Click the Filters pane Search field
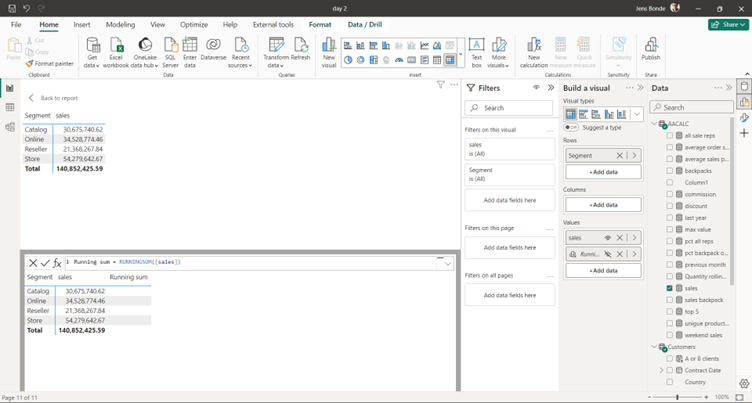 pos(509,108)
